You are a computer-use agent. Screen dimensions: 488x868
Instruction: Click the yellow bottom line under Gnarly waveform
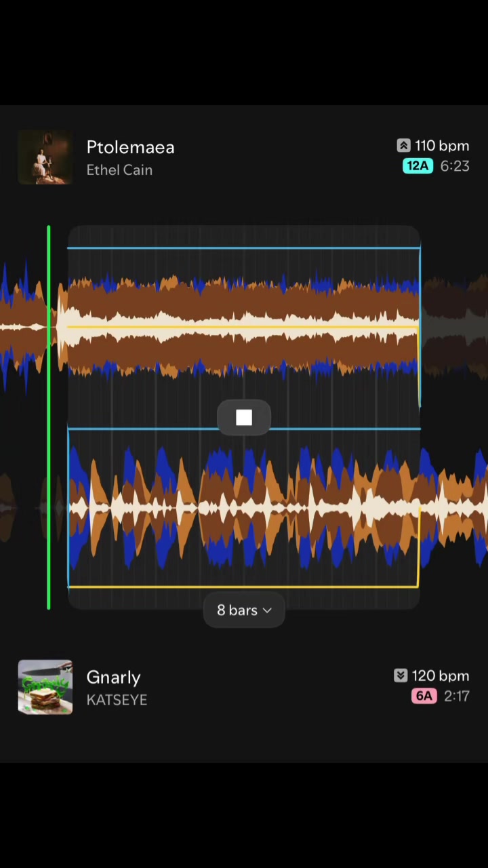click(x=243, y=587)
